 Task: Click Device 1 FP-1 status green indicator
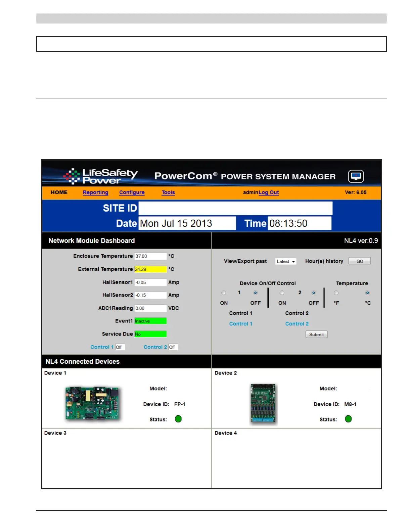[178, 419]
